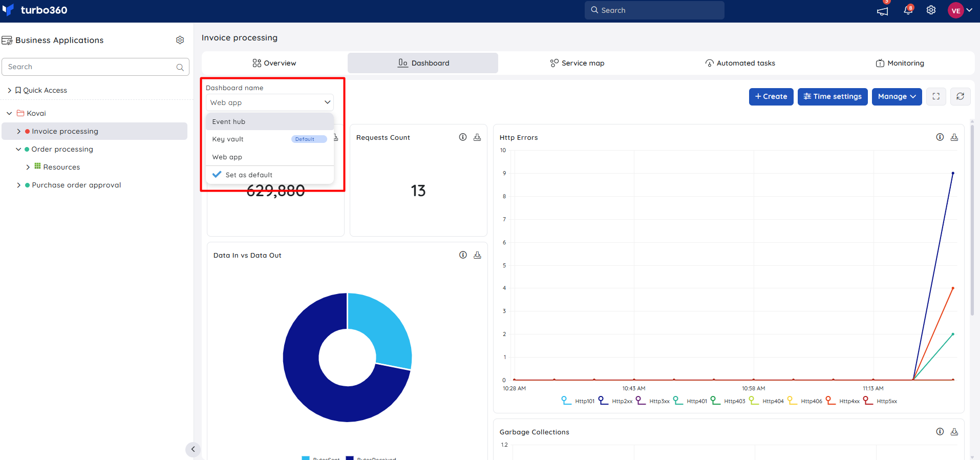
Task: Click the dashboard vertical scrollbar
Action: (x=972, y=219)
